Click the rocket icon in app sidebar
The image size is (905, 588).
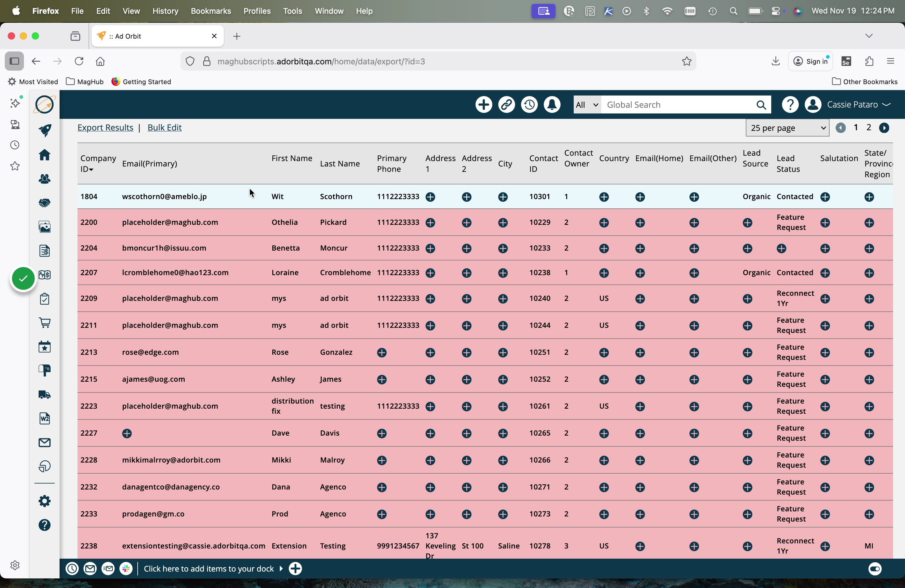coord(45,130)
